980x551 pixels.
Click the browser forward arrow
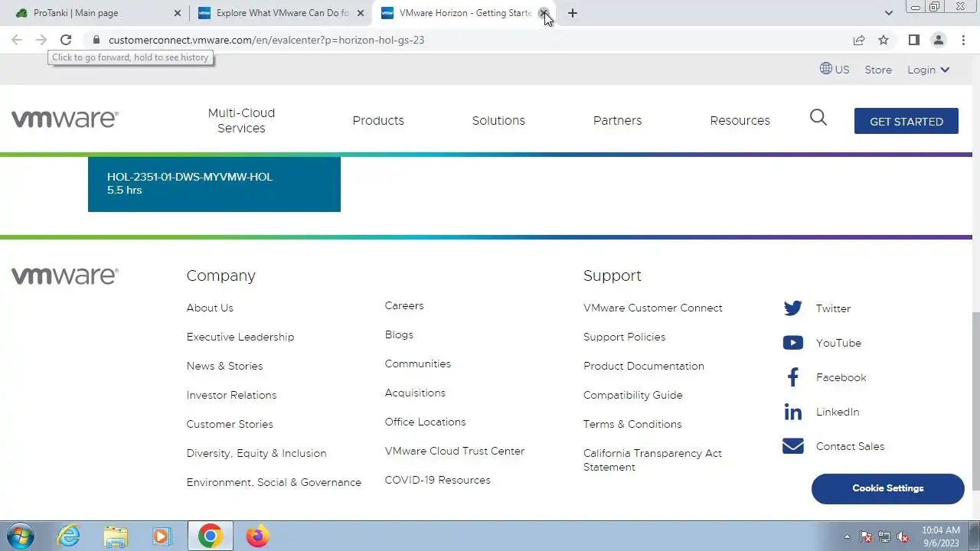pos(41,40)
